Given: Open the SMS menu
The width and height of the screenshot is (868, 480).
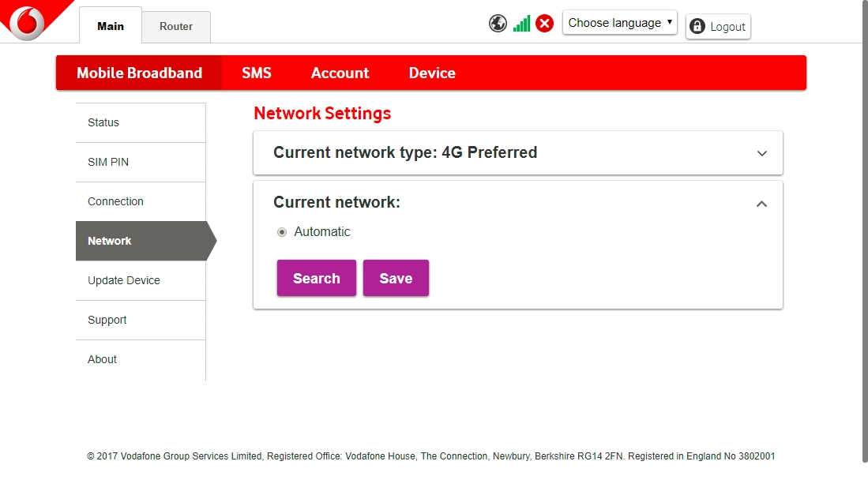Looking at the screenshot, I should pyautogui.click(x=257, y=73).
